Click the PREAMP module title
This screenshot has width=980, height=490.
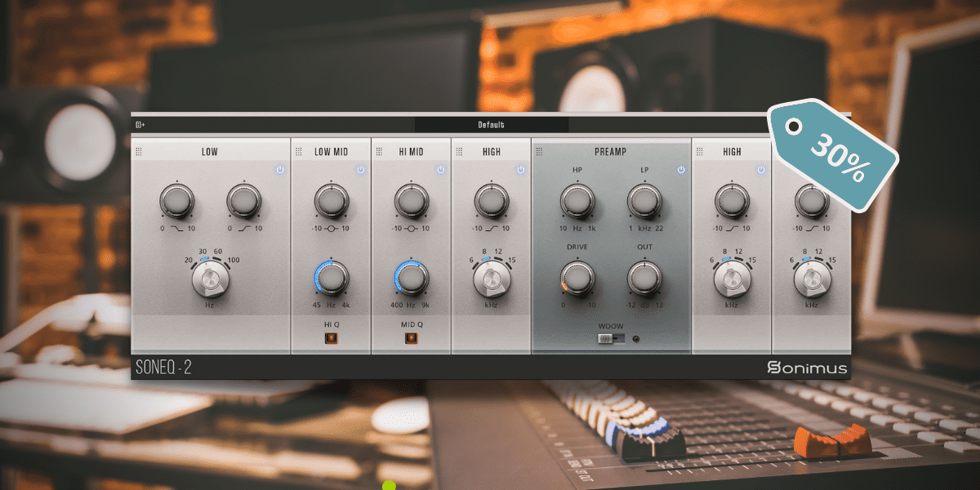point(611,152)
